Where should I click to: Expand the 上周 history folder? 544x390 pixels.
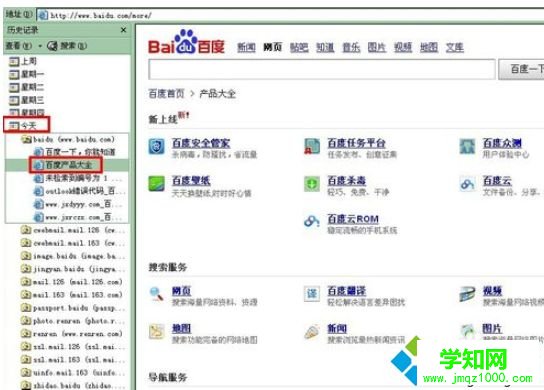[23, 61]
